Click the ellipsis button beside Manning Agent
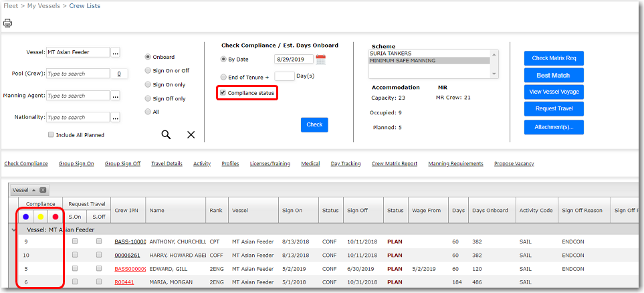Screen dimensions: 644x293 (115, 96)
